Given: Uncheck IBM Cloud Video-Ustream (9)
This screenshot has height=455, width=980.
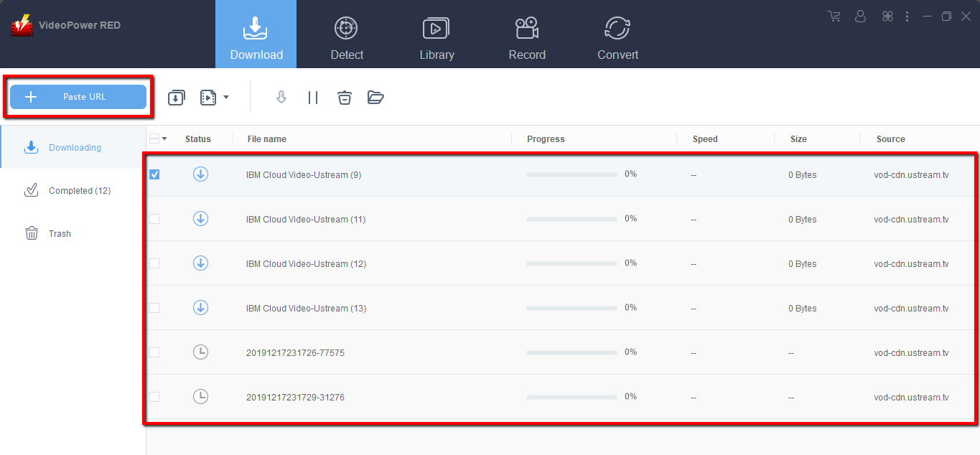Looking at the screenshot, I should point(154,174).
